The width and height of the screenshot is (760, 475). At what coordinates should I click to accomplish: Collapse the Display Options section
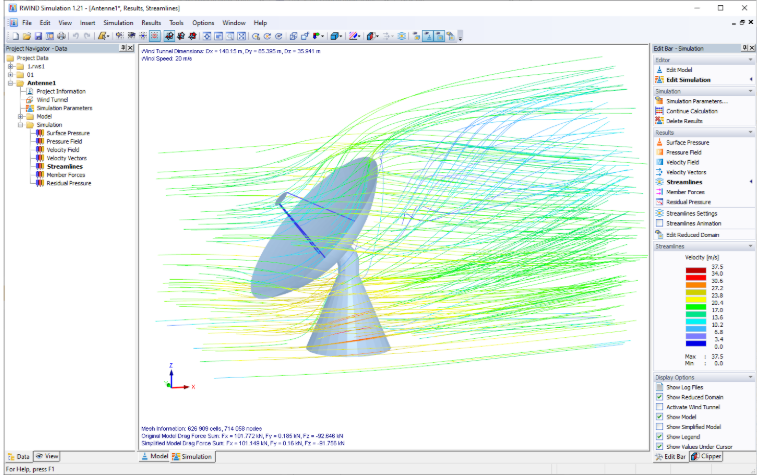point(751,377)
